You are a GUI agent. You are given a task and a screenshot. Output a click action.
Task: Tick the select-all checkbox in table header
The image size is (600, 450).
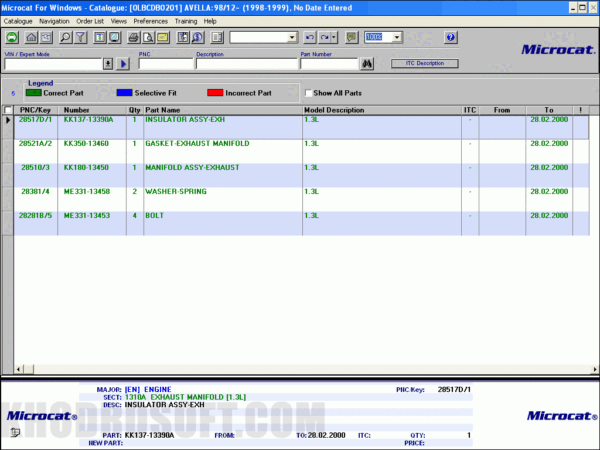click(8, 110)
